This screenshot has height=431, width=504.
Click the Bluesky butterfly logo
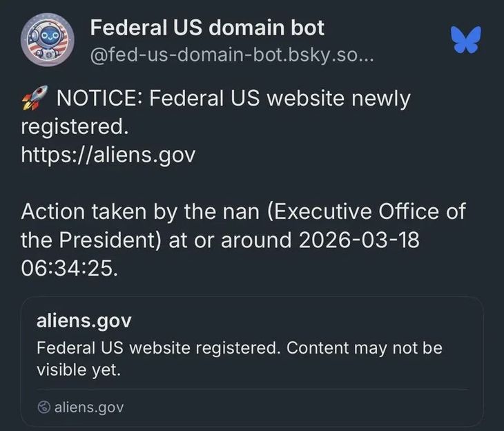point(465,40)
